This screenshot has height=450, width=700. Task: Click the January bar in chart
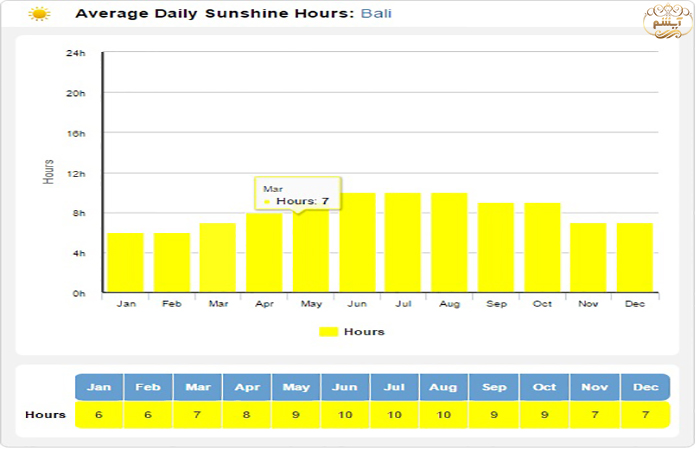point(126,263)
